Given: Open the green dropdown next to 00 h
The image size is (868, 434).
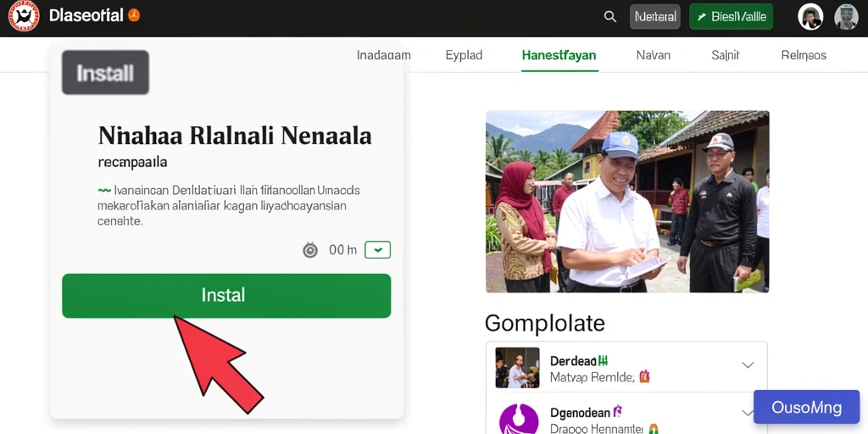Looking at the screenshot, I should (377, 250).
